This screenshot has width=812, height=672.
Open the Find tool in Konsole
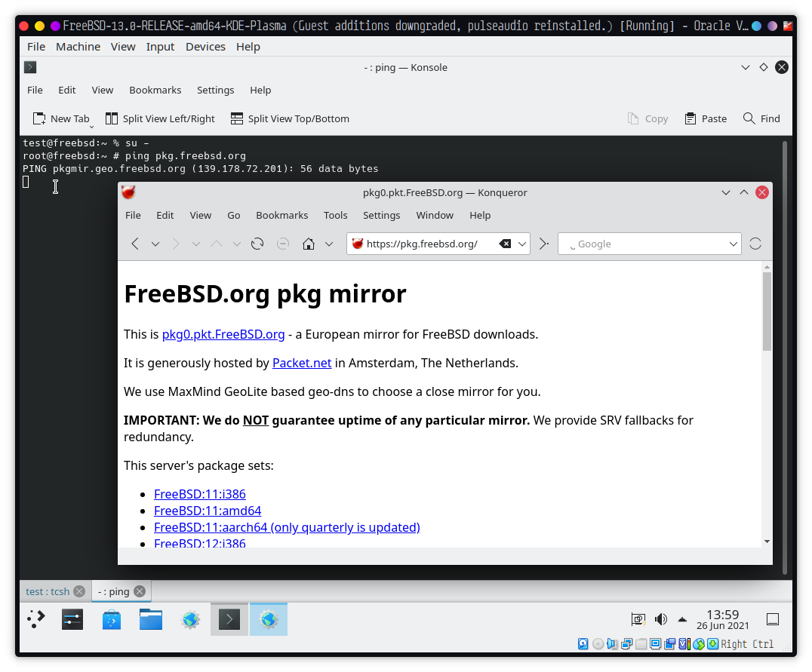click(x=761, y=118)
